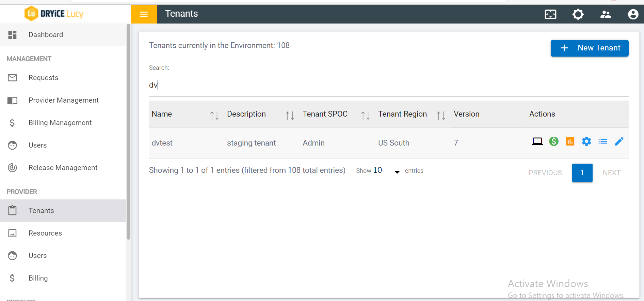Toggle the hamburger sidebar menu button

pyautogui.click(x=144, y=14)
